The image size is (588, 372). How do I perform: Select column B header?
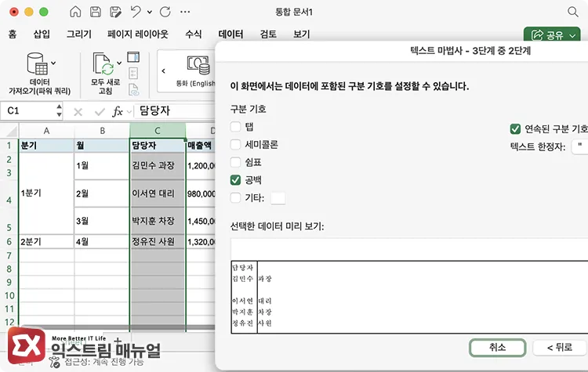[102, 131]
